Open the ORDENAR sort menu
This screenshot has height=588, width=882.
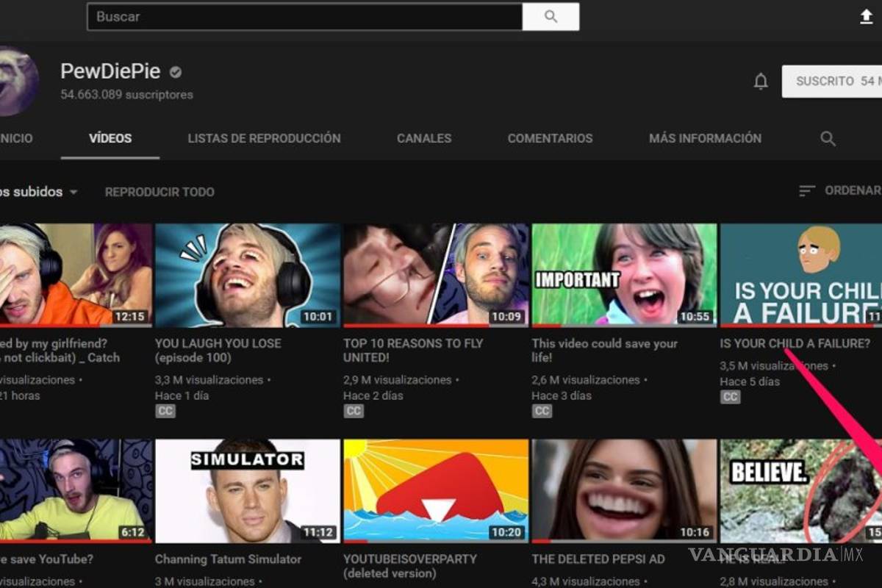[839, 191]
